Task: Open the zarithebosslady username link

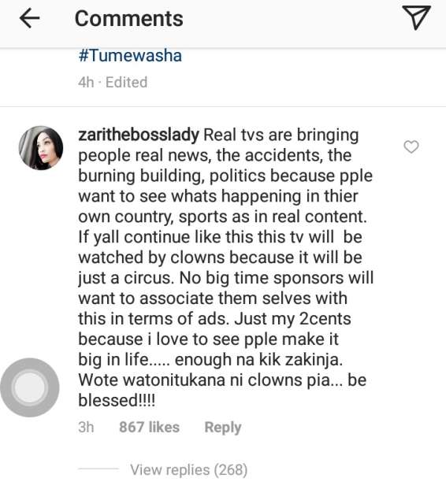Action: pyautogui.click(x=139, y=135)
